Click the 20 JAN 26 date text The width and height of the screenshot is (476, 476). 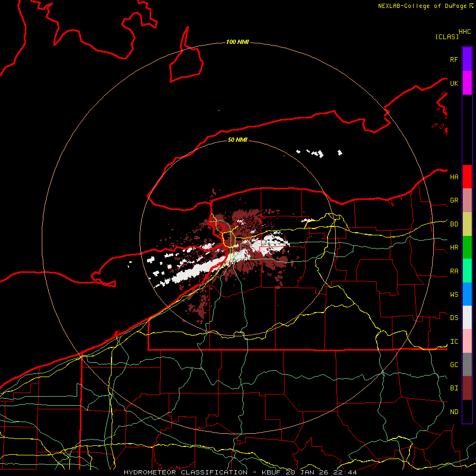[307, 472]
